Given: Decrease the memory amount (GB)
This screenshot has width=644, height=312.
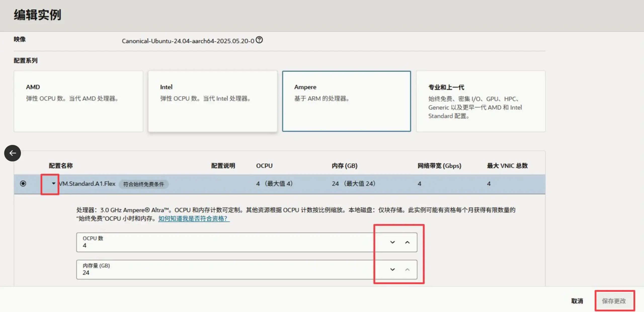Looking at the screenshot, I should 392,270.
